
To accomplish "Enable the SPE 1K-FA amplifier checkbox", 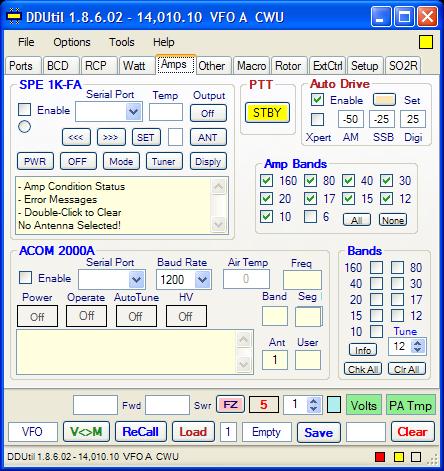I will (x=24, y=109).
